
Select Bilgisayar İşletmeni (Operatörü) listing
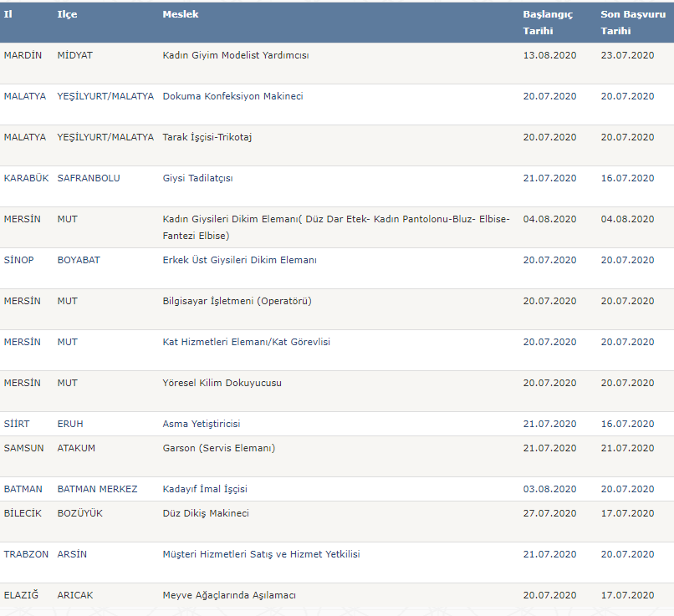tap(237, 301)
